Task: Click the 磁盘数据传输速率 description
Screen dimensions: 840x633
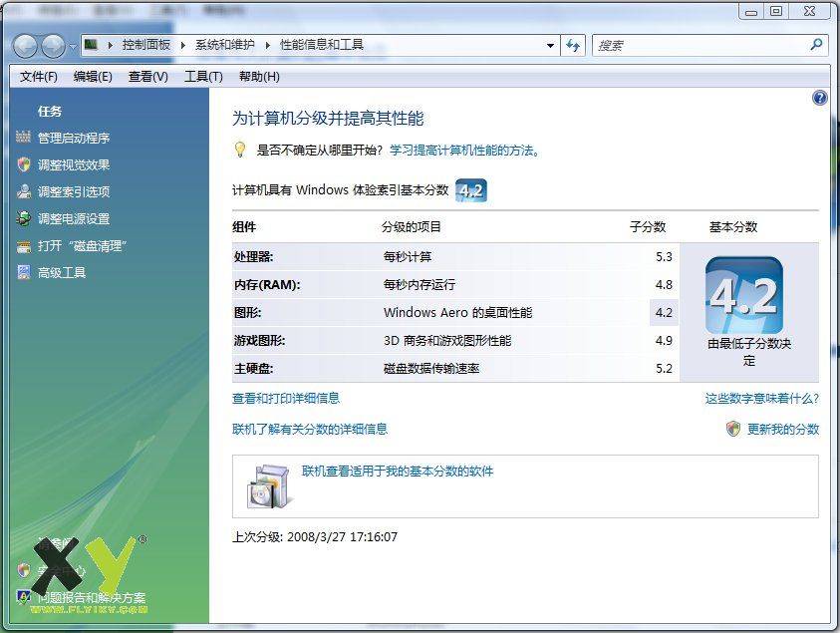Action: coord(431,368)
